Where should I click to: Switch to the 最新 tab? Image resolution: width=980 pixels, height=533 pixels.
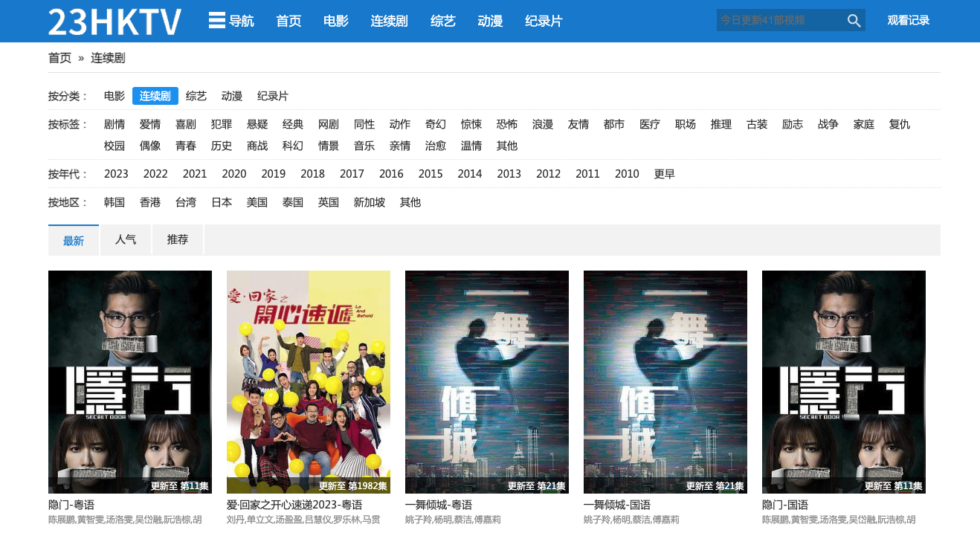pos(74,240)
